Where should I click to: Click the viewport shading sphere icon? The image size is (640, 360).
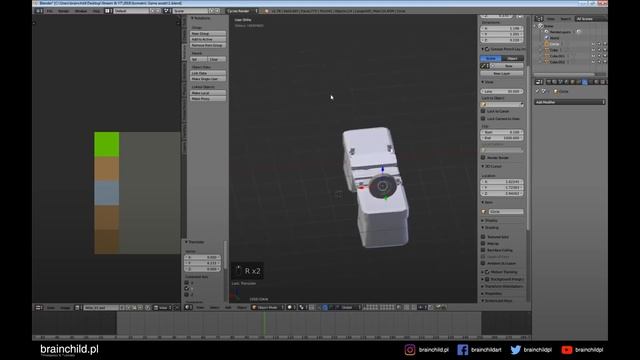(x=291, y=307)
